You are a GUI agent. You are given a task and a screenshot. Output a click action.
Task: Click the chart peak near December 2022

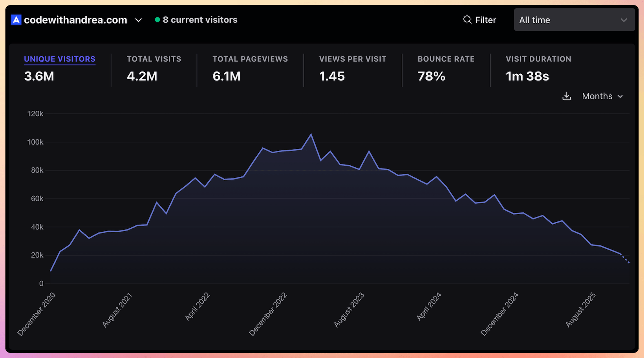[x=311, y=134]
